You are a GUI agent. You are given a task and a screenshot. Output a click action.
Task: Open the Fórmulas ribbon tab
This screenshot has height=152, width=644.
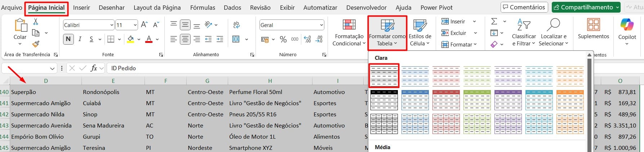click(203, 8)
